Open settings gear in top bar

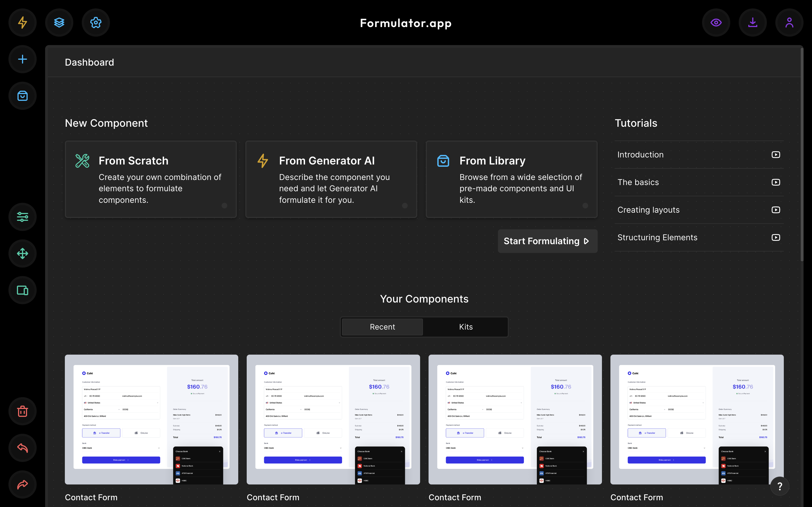point(96,23)
